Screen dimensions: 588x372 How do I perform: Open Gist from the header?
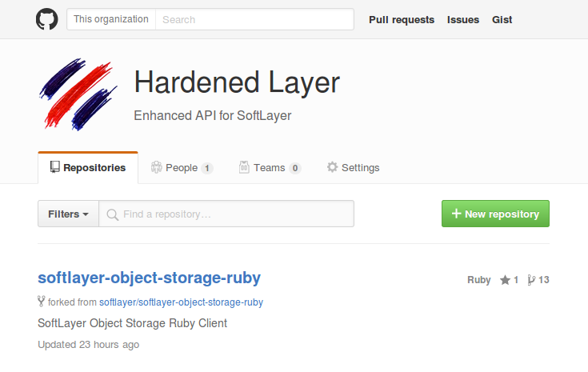click(x=502, y=19)
